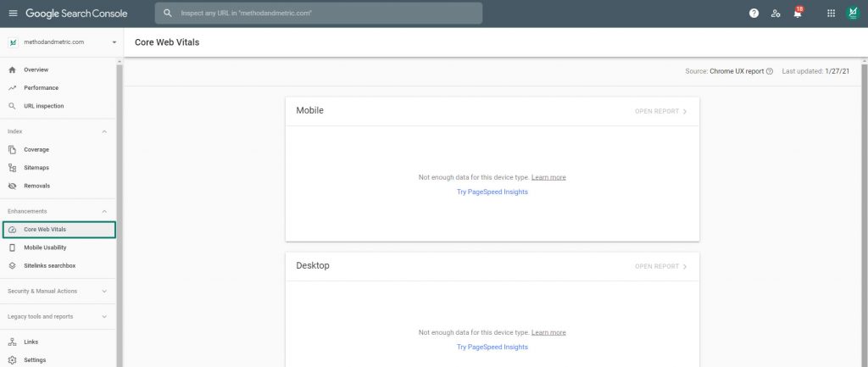Open the Google apps grid icon
The width and height of the screenshot is (868, 367).
coord(831,14)
